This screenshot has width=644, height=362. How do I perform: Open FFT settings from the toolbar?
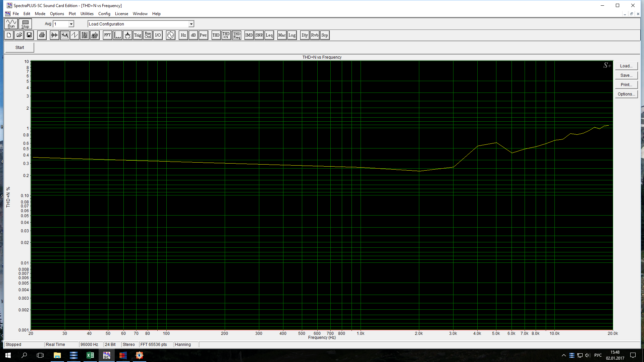pos(107,35)
